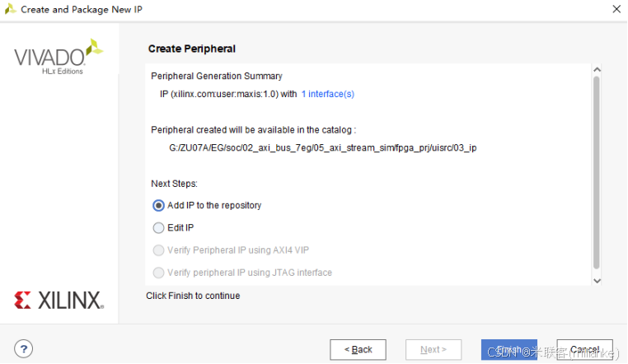
Task: Click Finish to create the peripheral
Action: (508, 349)
